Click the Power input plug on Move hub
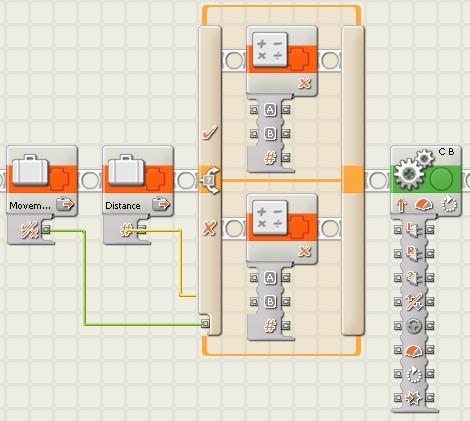The width and height of the screenshot is (470, 421). [x=398, y=350]
